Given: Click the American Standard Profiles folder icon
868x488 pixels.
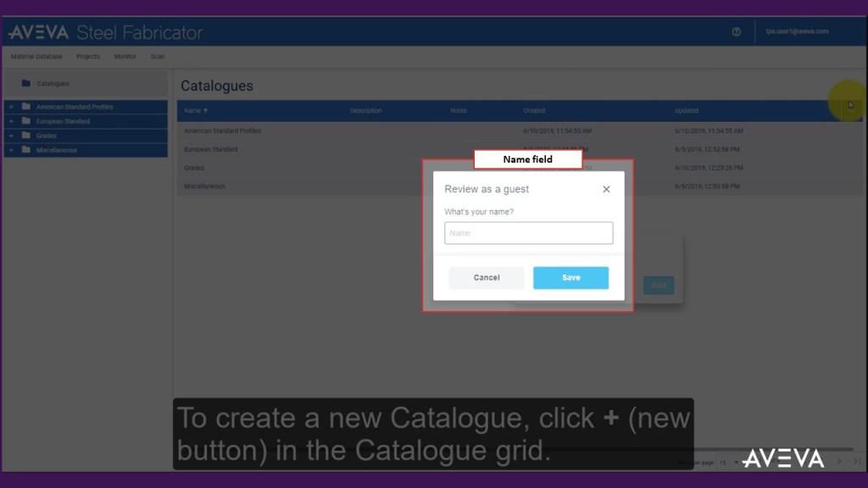Looking at the screenshot, I should tap(26, 107).
